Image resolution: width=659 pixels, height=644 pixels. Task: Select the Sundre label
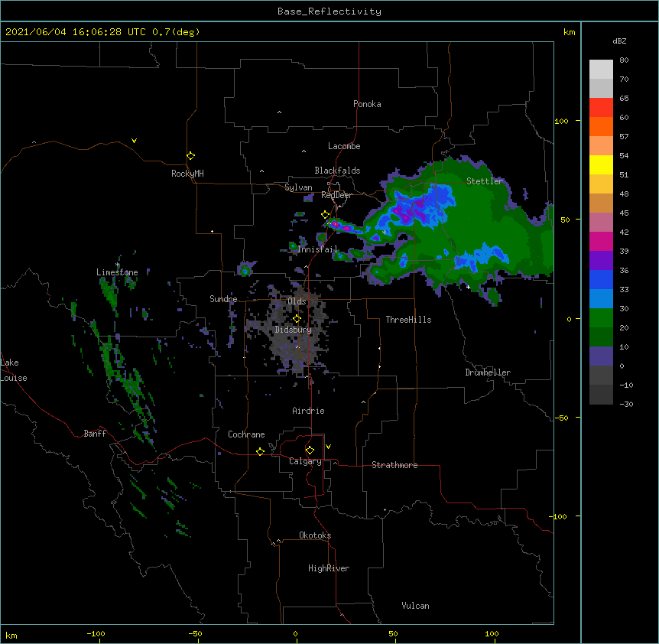[x=223, y=299]
